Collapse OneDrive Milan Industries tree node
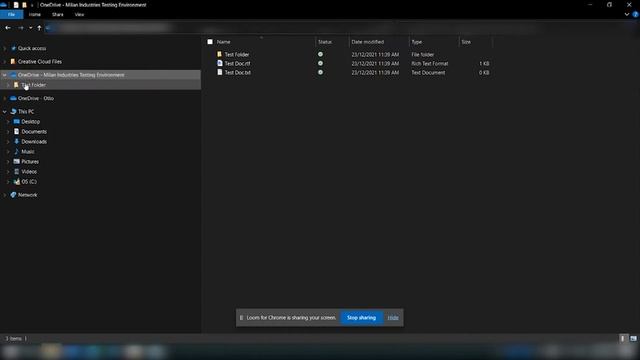This screenshot has width=640, height=360. 4,75
